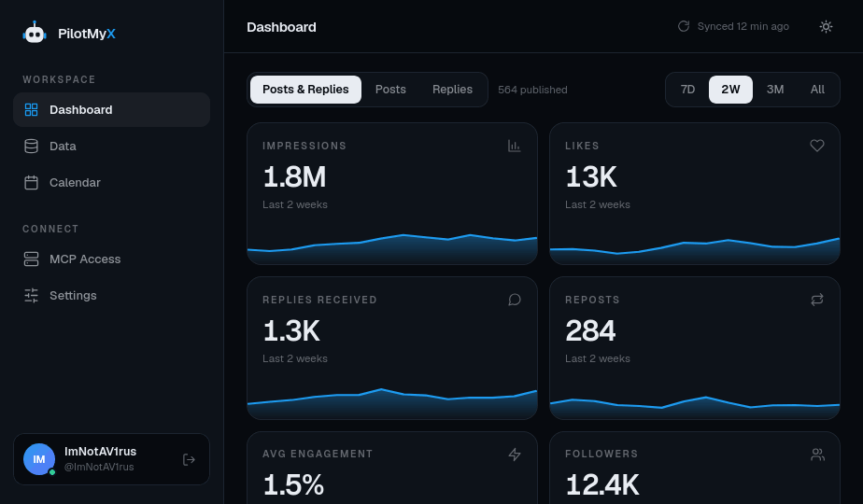The image size is (863, 504).
Task: Click the WORKSPACE section label
Action: coord(59,79)
